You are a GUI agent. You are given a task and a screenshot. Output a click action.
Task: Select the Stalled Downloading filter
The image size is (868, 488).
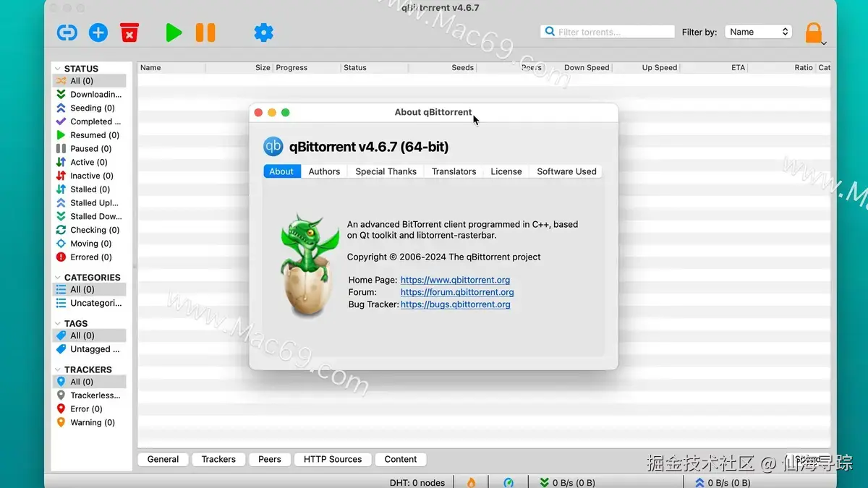coord(89,216)
